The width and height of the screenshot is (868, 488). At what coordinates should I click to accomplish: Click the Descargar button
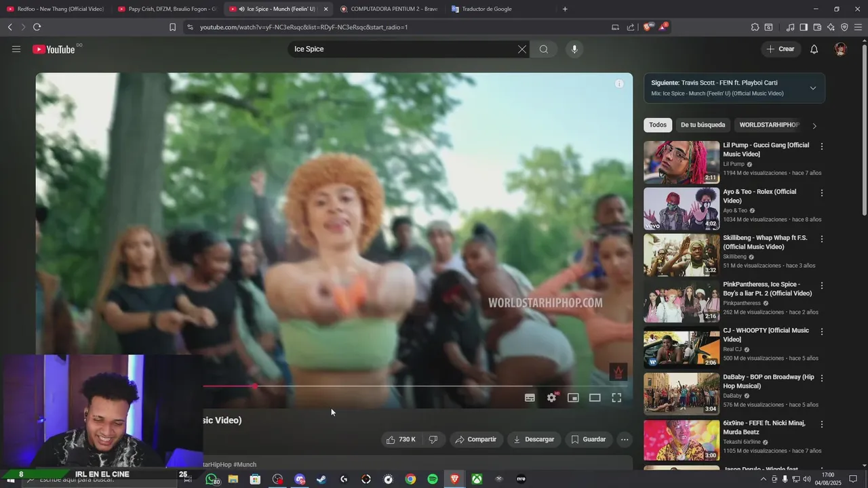click(x=534, y=439)
